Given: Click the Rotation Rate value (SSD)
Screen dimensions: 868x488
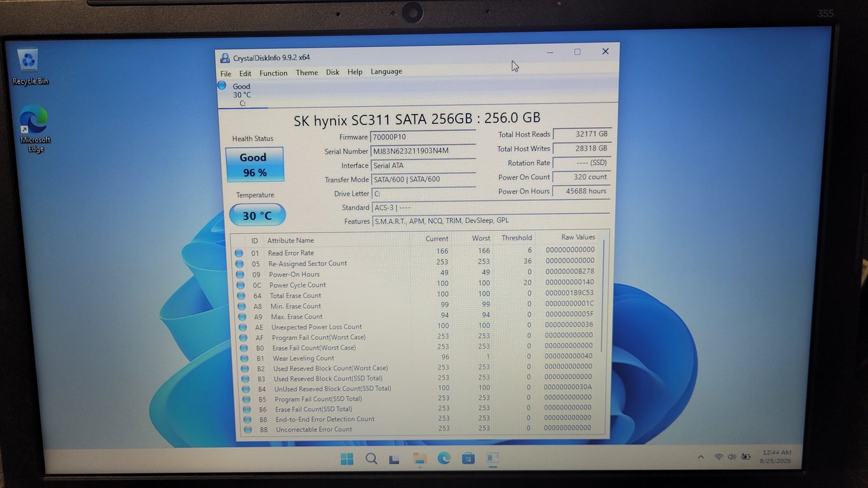Looking at the screenshot, I should (581, 162).
